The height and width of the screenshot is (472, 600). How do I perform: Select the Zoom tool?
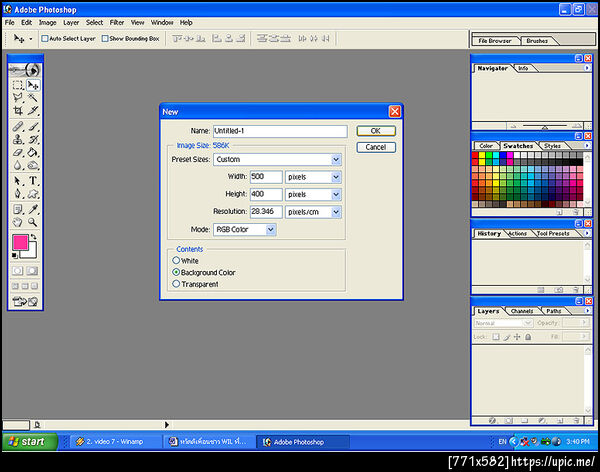(33, 222)
